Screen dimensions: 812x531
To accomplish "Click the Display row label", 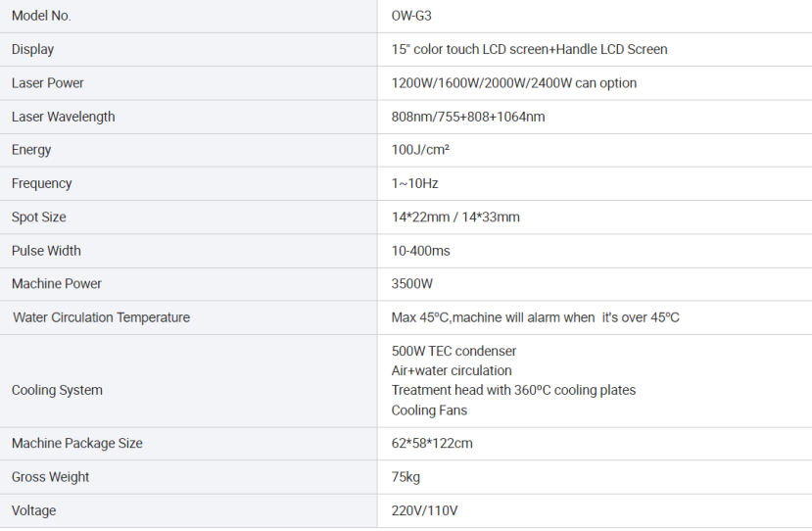I will (x=32, y=49).
